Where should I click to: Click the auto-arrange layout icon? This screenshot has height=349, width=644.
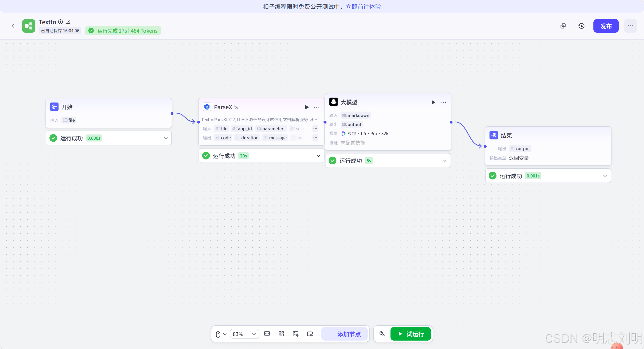[x=281, y=334]
